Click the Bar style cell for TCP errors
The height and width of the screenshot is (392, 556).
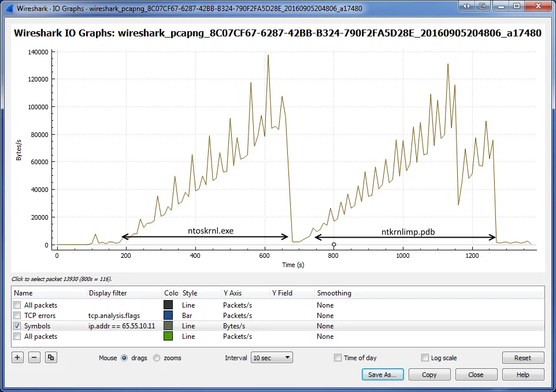tap(187, 315)
